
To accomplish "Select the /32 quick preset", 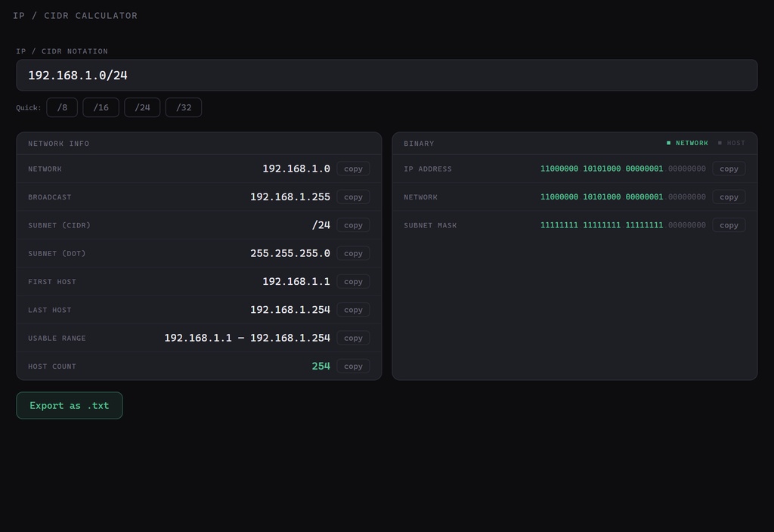I will (184, 107).
